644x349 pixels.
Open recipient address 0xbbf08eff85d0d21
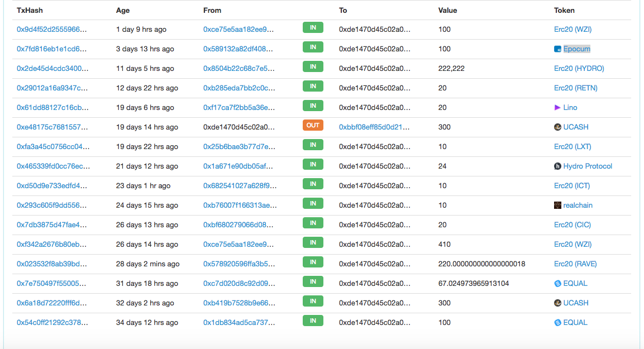[x=374, y=127]
